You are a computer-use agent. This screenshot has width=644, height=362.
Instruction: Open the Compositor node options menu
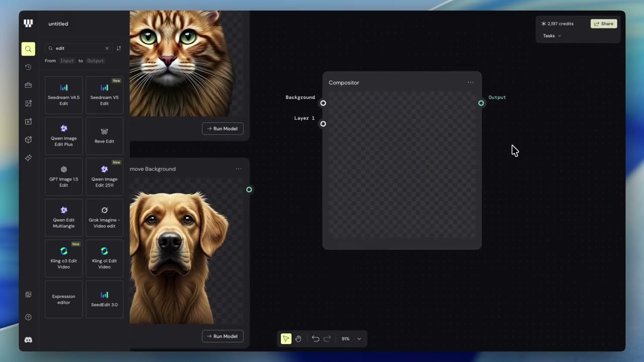(470, 82)
